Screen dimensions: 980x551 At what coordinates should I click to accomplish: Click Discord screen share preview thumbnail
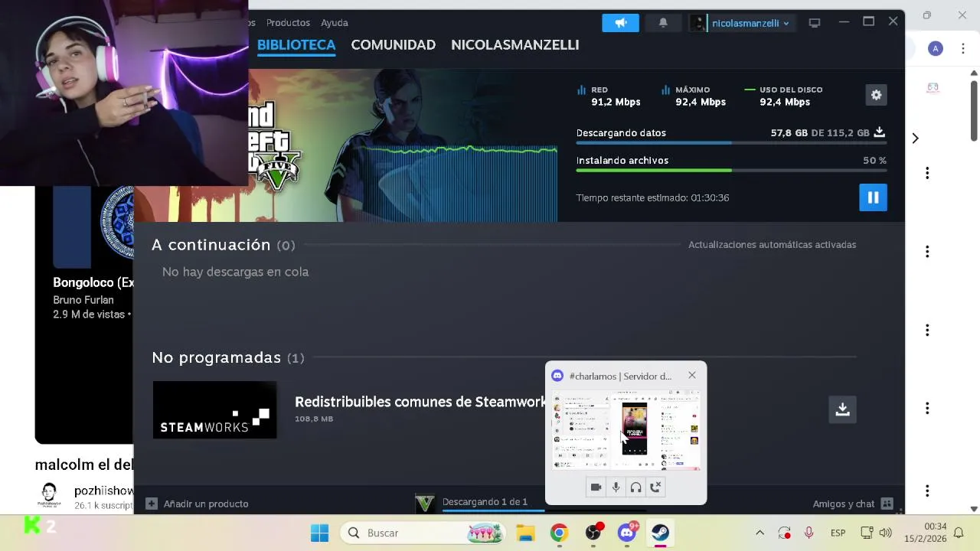(x=626, y=429)
